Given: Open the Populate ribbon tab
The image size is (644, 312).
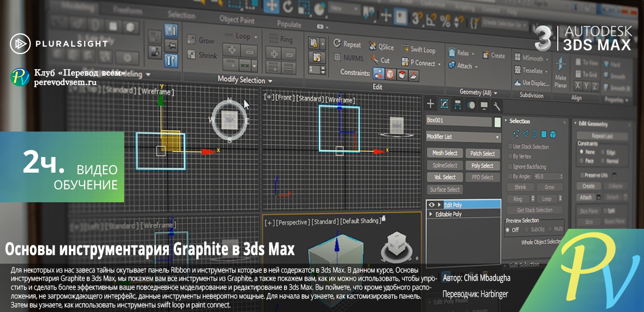Looking at the screenshot, I should 289,24.
